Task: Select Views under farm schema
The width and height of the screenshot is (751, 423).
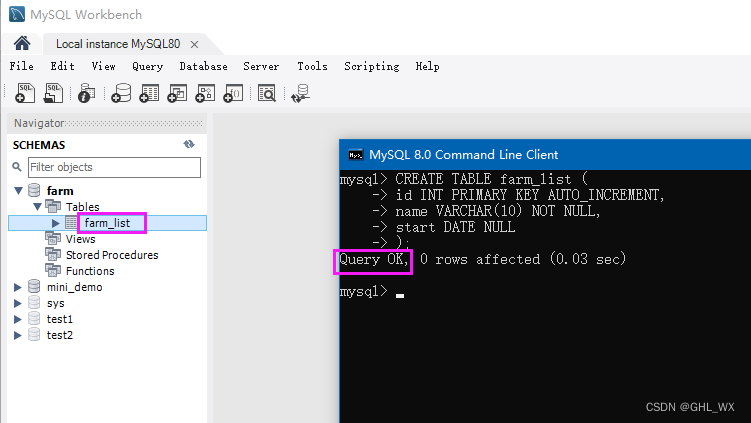Action: pyautogui.click(x=80, y=239)
